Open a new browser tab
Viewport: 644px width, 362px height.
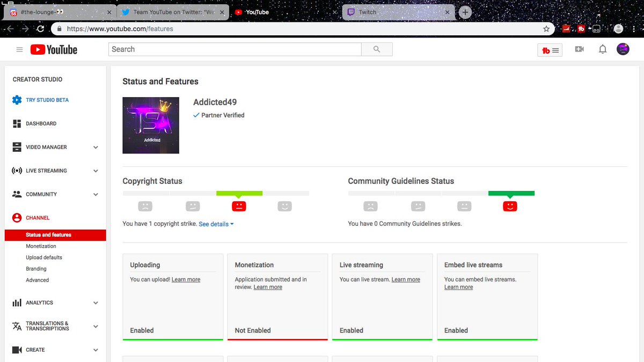pyautogui.click(x=465, y=12)
